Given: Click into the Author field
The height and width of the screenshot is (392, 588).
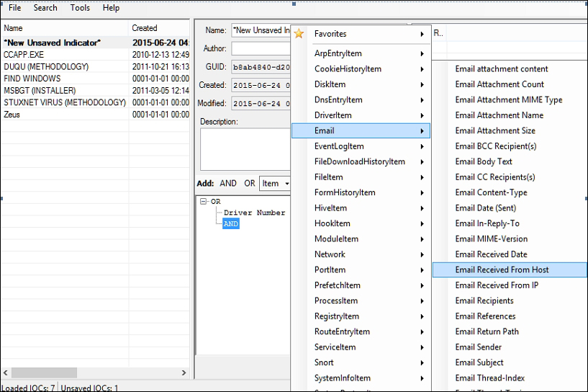Looking at the screenshot, I should [x=261, y=48].
